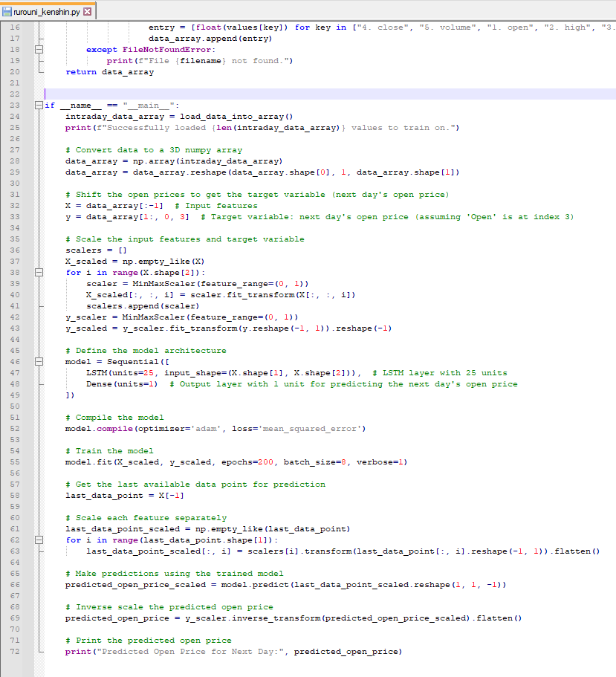
Task: Select the rurouni_kenshin.py file tab
Action: tap(48, 11)
